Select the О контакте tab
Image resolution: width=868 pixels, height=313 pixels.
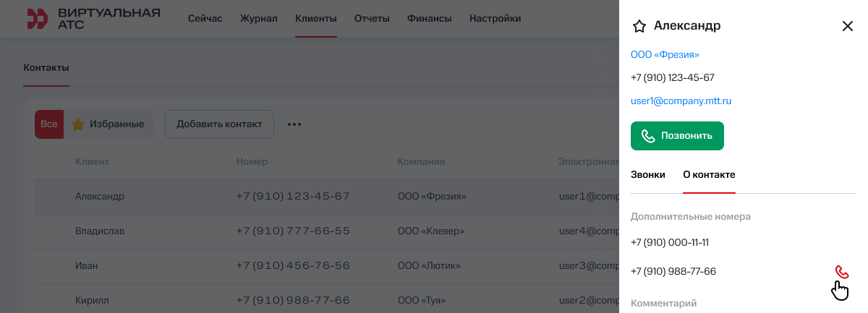tap(709, 175)
